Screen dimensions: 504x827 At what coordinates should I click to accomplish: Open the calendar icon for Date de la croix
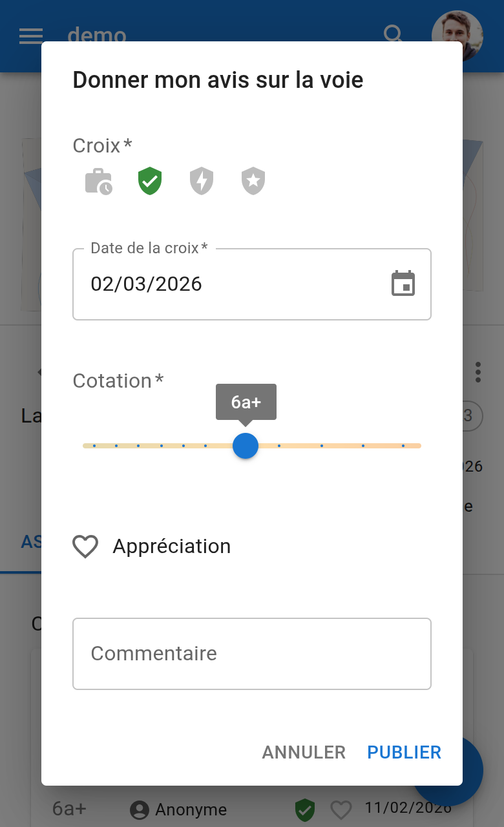point(404,283)
